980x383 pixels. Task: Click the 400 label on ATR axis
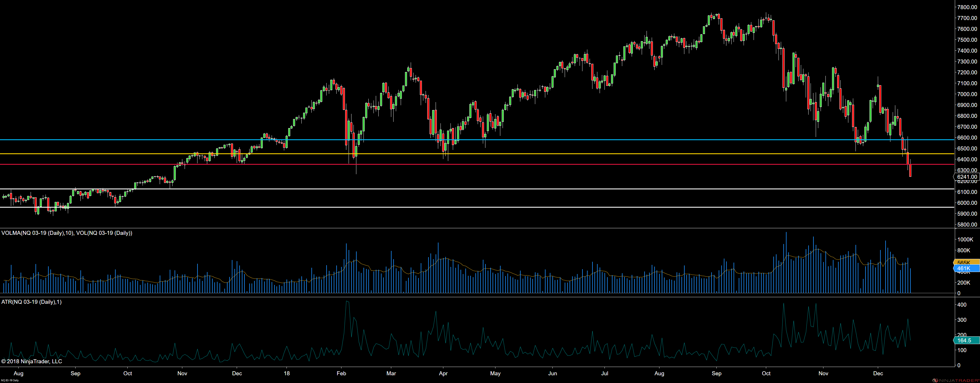coord(962,305)
